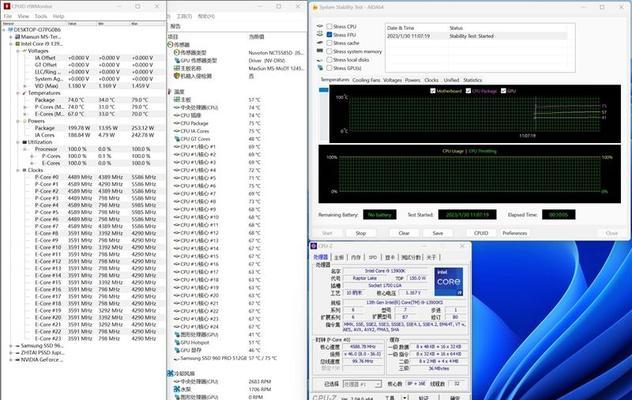This screenshot has height=400, width=632.
Task: Click the Preferences button in Stability Test
Action: click(515, 233)
